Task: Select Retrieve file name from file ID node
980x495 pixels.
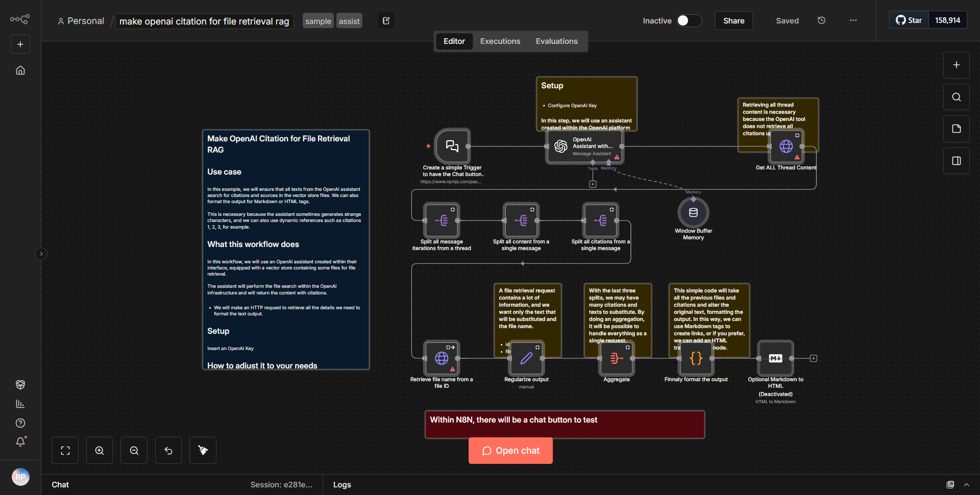Action: click(x=442, y=358)
